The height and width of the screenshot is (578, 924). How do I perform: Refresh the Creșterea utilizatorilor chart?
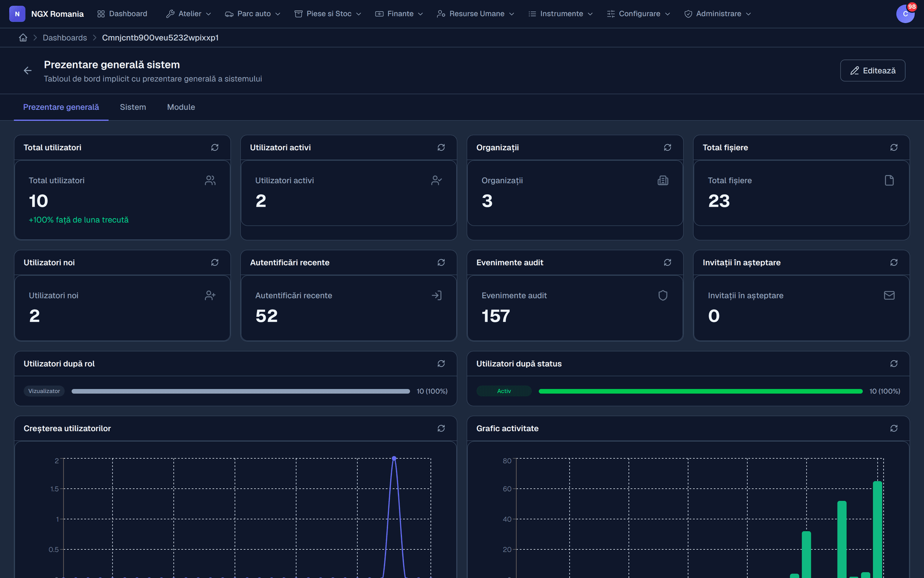[x=441, y=428]
